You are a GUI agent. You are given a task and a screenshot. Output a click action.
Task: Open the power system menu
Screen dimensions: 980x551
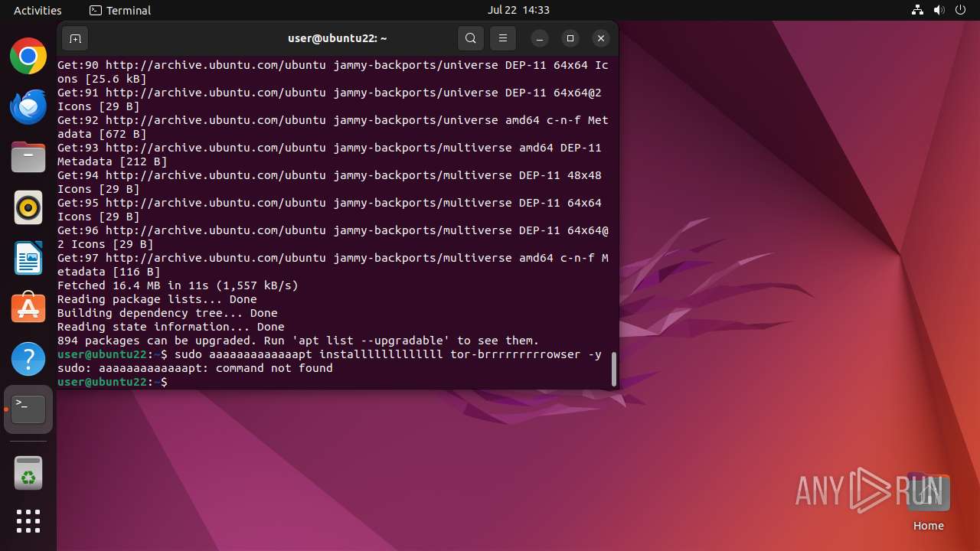[x=961, y=10]
